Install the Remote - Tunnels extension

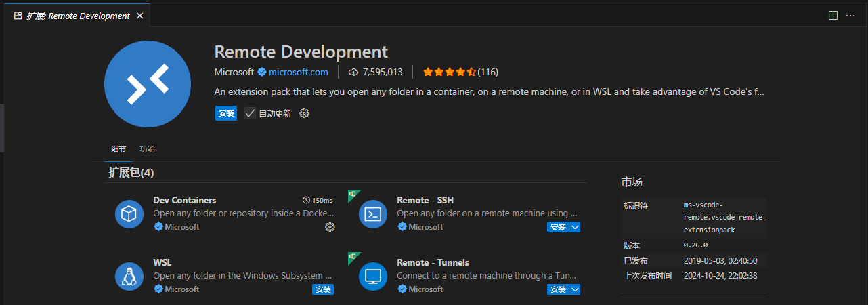(558, 289)
